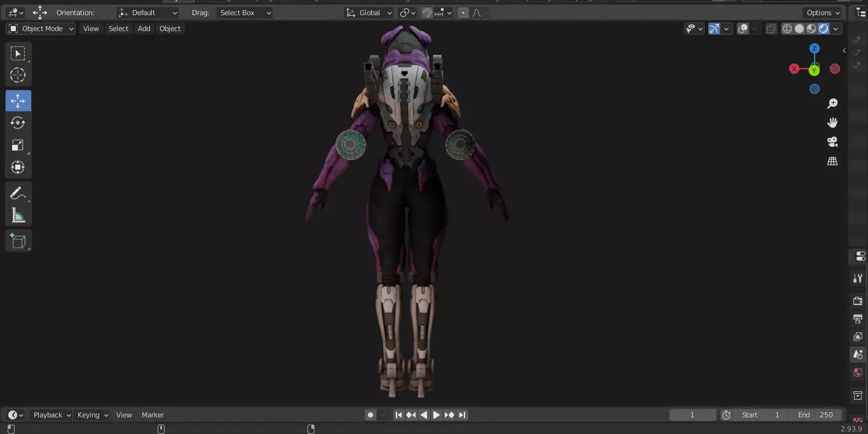Play animation in reverse
The height and width of the screenshot is (434, 868).
click(x=424, y=415)
